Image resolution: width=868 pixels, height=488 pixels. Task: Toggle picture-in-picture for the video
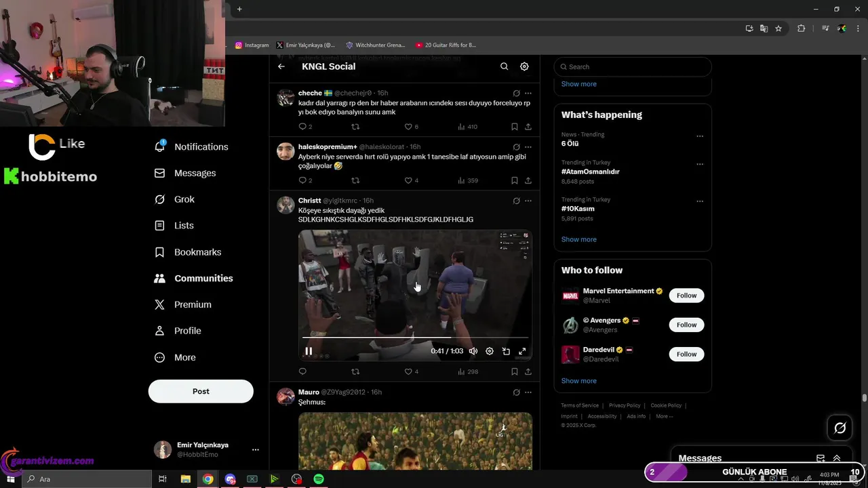tap(506, 351)
